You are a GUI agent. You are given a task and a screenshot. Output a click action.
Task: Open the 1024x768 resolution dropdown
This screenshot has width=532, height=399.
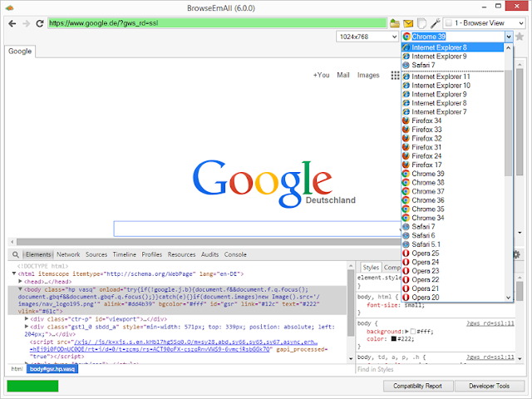pos(367,37)
